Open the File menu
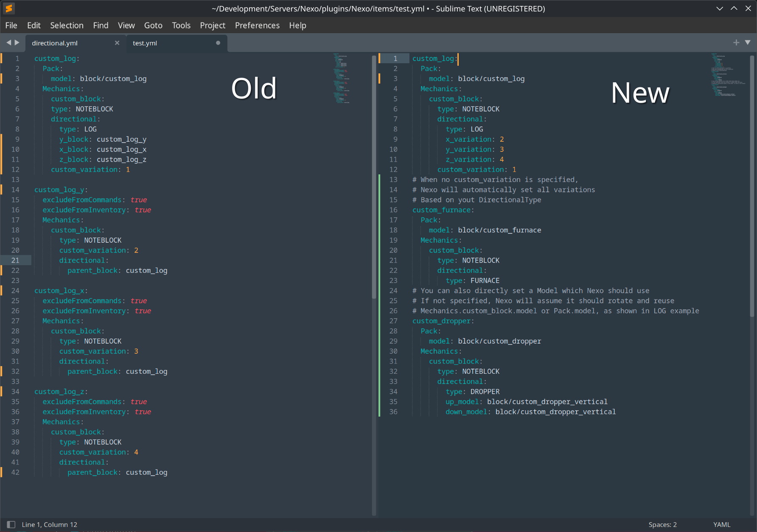Viewport: 757px width, 532px height. tap(11, 25)
